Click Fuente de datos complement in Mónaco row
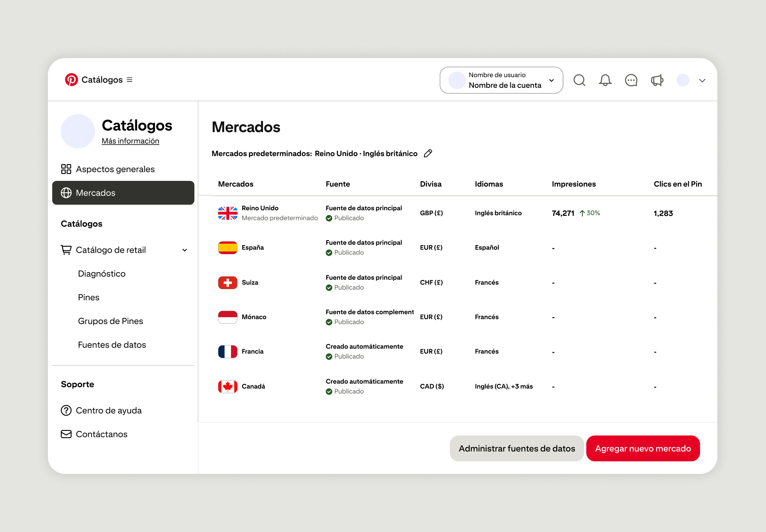This screenshot has width=766, height=532. 370,312
